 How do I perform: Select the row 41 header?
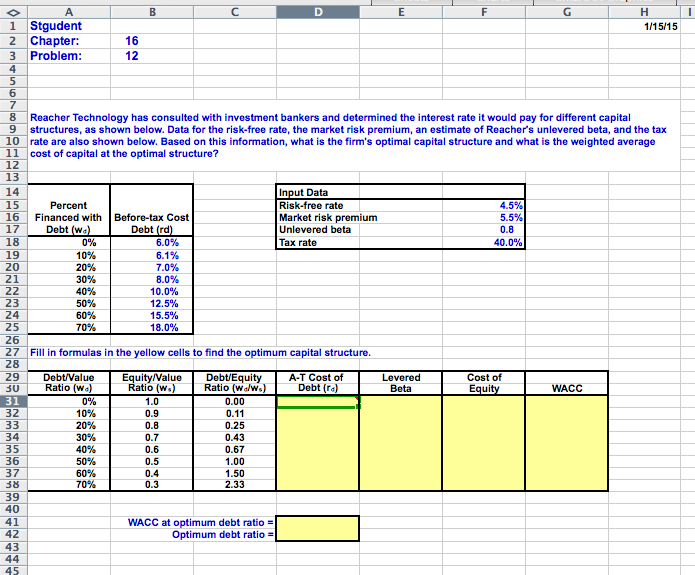[x=13, y=522]
